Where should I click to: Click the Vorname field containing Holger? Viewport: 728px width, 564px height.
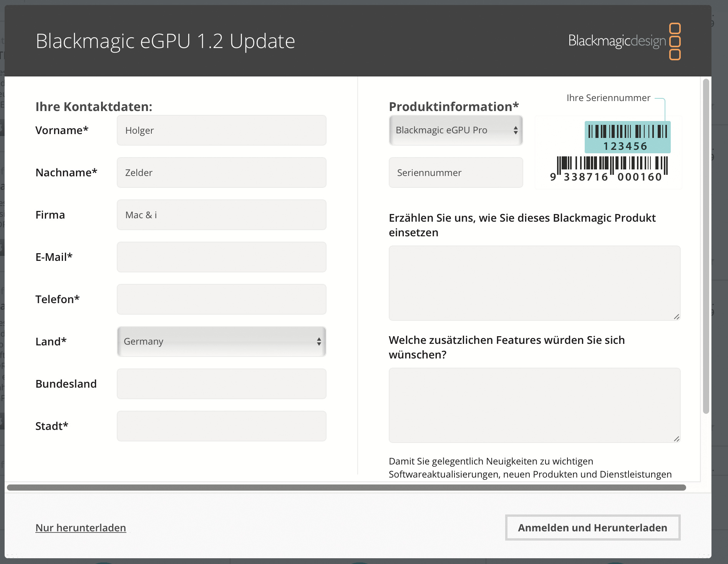click(x=222, y=130)
